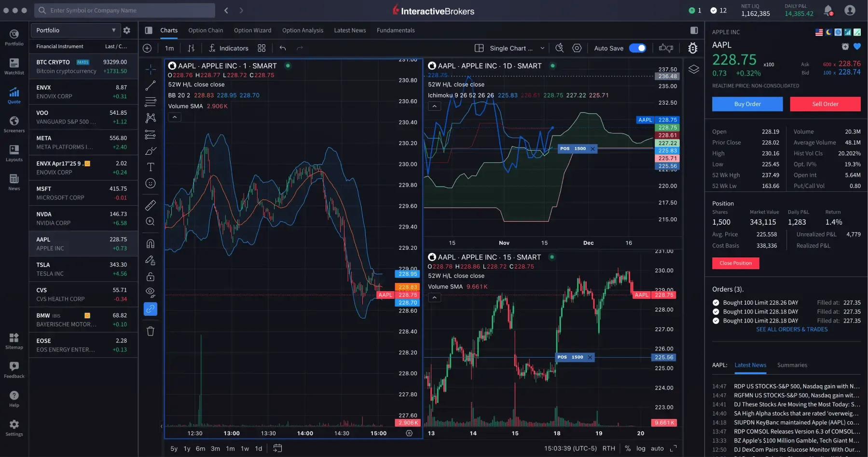Viewport: 868px width, 457px height.
Task: Enable the magnet snap tool
Action: click(x=150, y=243)
